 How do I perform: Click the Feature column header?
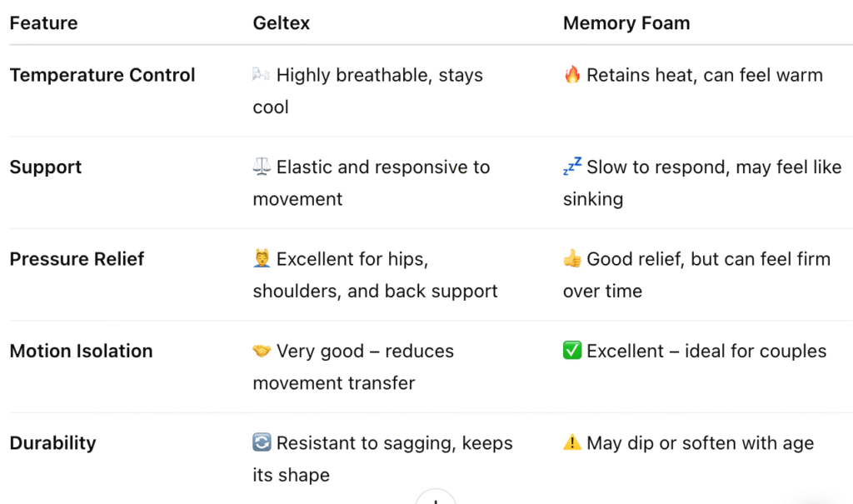pos(43,23)
